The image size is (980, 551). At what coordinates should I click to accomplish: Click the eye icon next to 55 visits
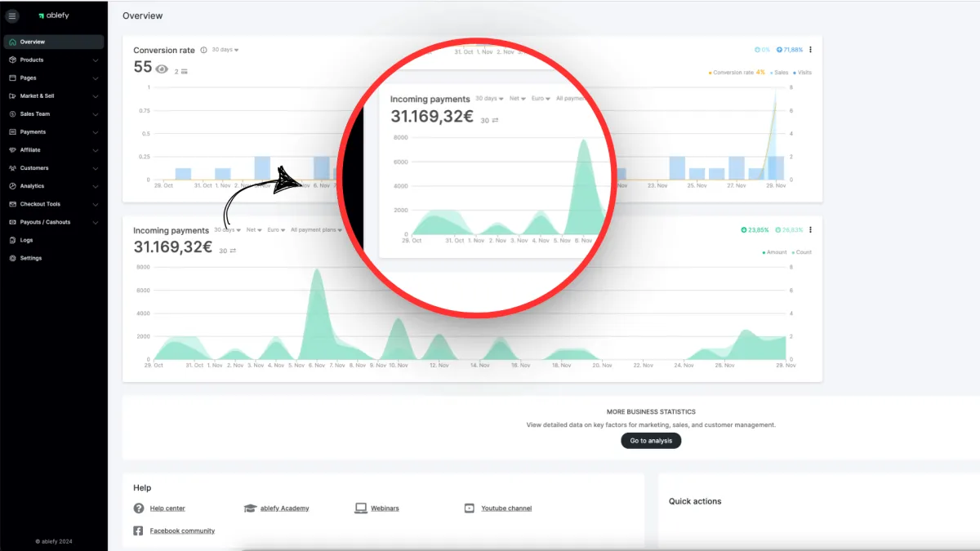162,69
